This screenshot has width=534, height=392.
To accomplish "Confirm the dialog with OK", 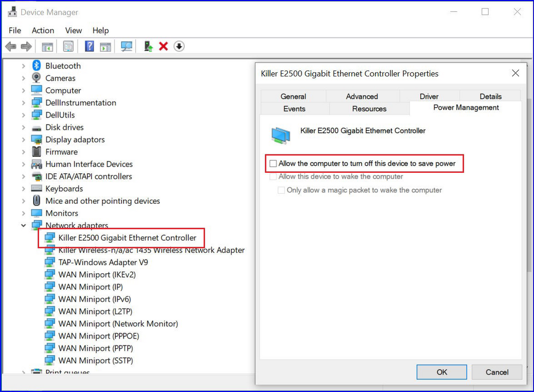I will tap(442, 372).
